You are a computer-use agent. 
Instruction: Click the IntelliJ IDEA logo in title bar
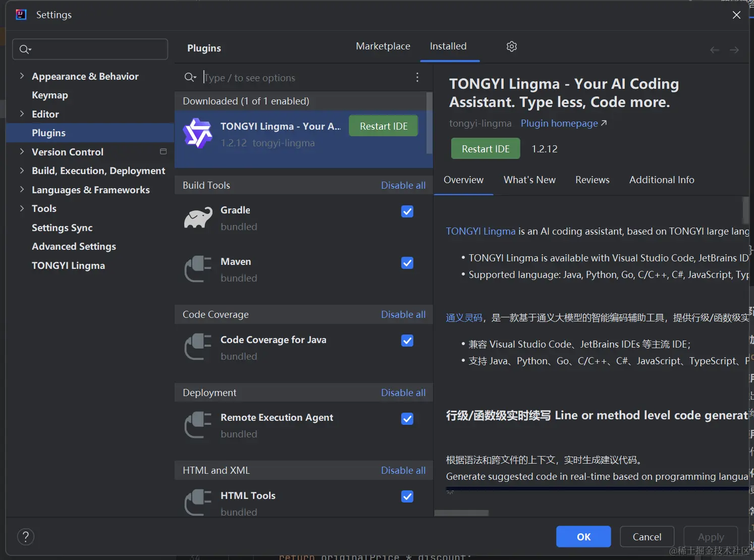coord(21,15)
